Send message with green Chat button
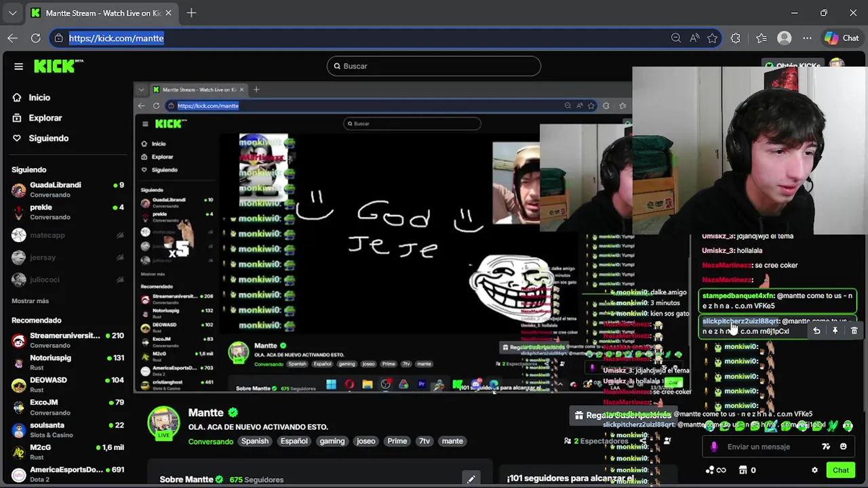 coord(841,470)
